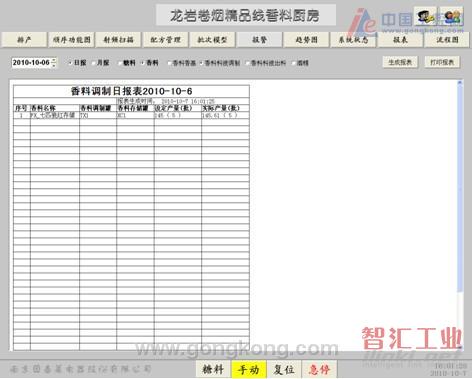Open the 趋势图 trend chart page
The width and height of the screenshot is (472, 379).
pos(306,40)
